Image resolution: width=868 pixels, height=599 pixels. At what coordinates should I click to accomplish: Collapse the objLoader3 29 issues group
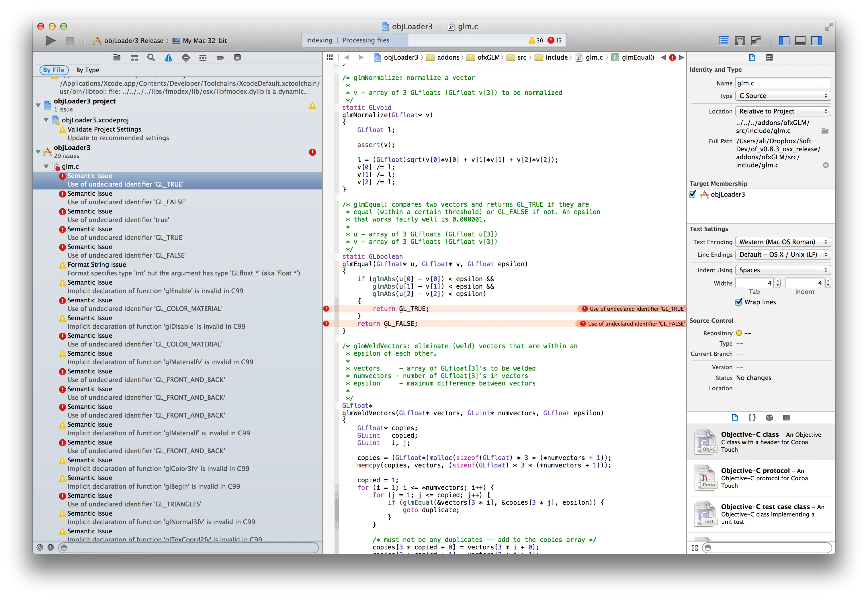[x=38, y=152]
